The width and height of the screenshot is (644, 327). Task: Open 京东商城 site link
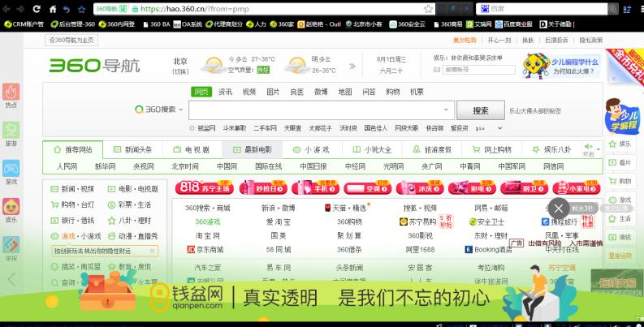(205, 249)
